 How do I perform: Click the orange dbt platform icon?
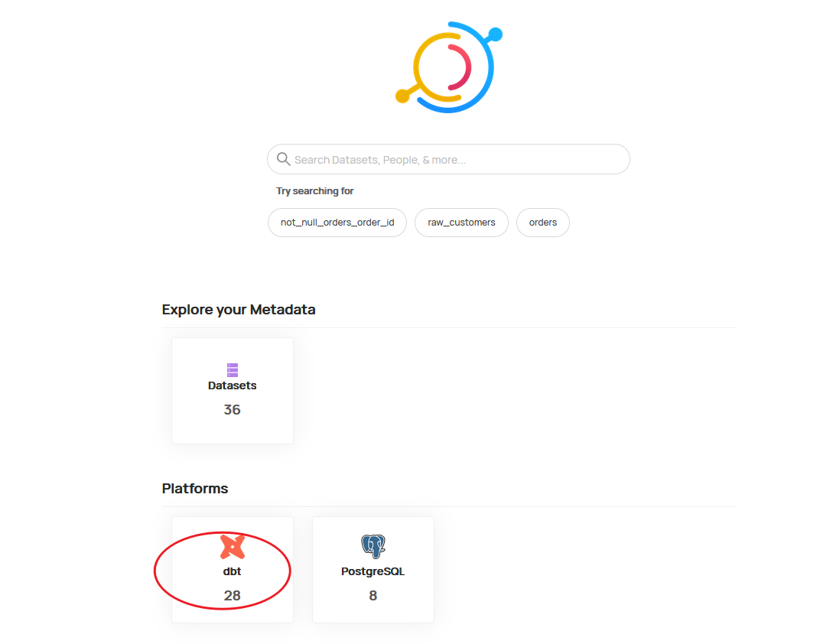[232, 545]
